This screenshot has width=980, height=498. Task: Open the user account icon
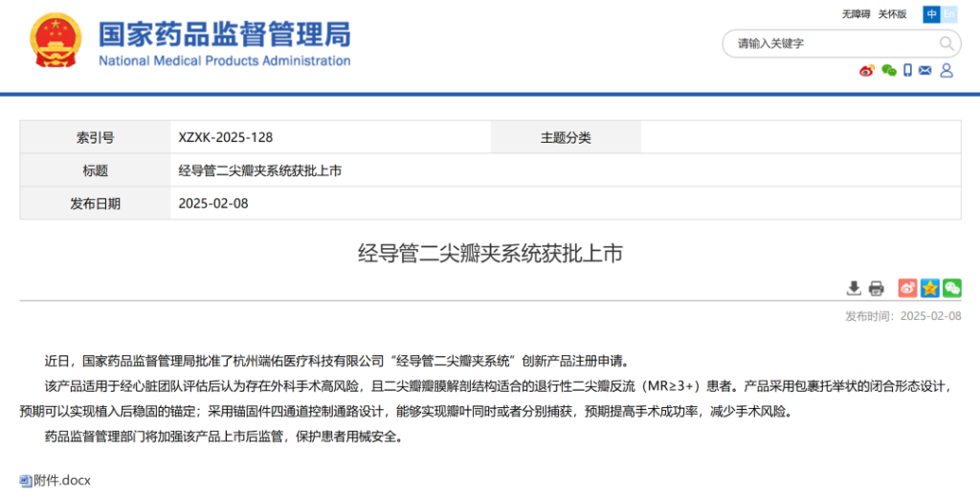click(x=947, y=71)
